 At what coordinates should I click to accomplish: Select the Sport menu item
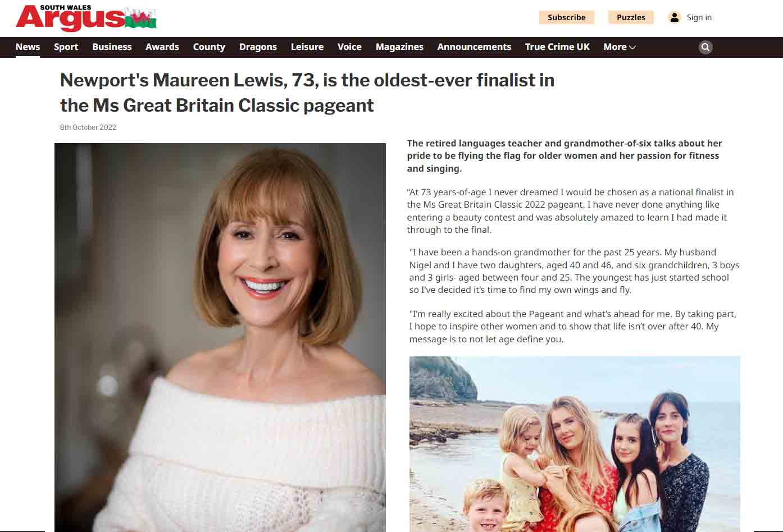(x=66, y=47)
